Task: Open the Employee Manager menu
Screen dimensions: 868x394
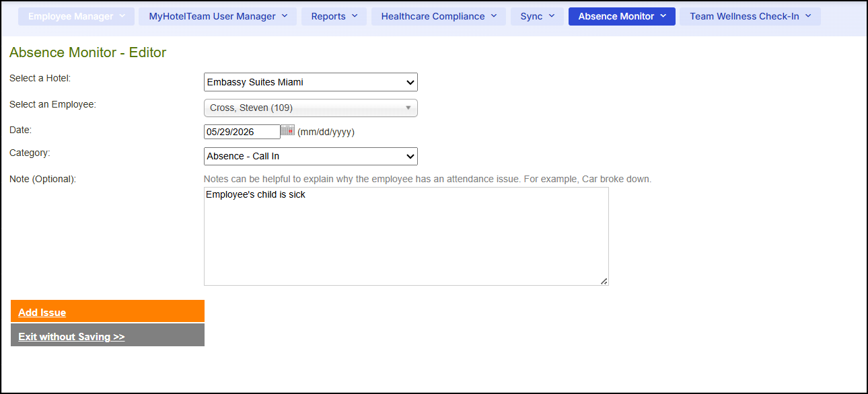Action: pyautogui.click(x=76, y=16)
